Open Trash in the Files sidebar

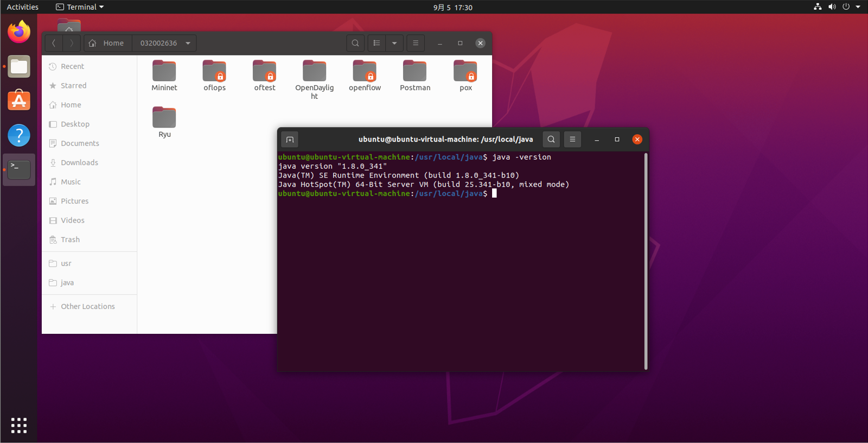pyautogui.click(x=90, y=240)
